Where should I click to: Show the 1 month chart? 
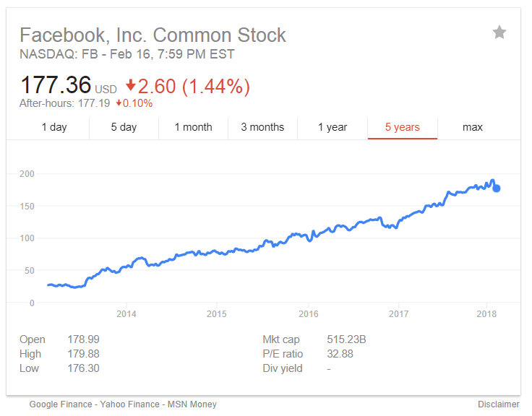(193, 127)
